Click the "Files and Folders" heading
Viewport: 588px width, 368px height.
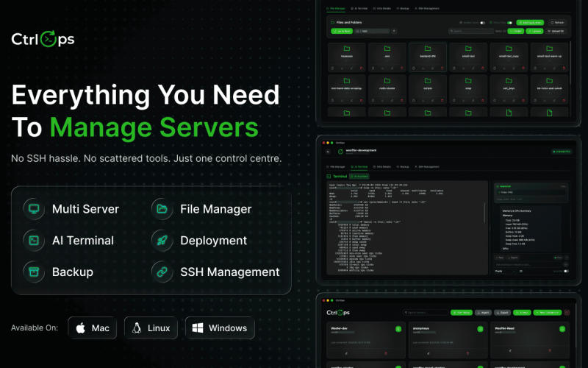click(x=348, y=23)
